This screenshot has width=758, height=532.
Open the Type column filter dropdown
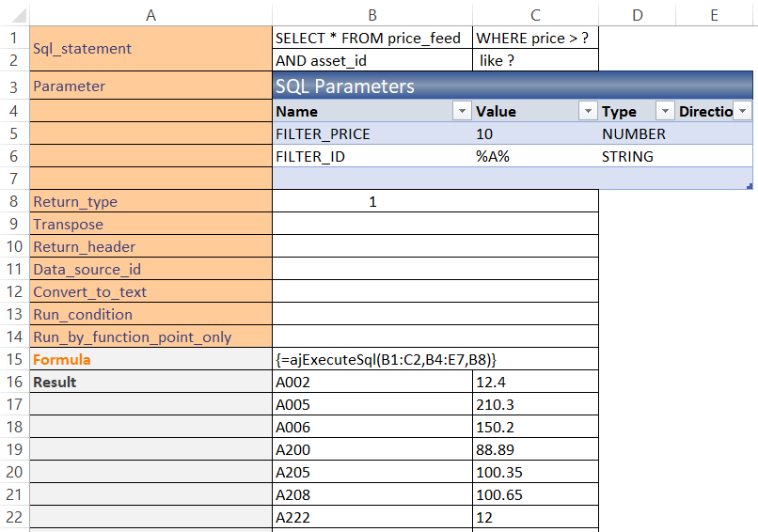(x=665, y=111)
